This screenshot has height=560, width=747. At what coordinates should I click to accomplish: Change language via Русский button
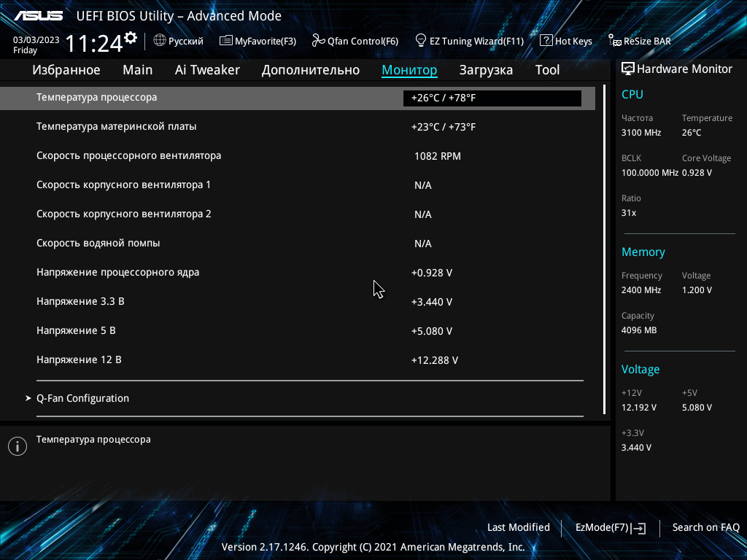179,41
